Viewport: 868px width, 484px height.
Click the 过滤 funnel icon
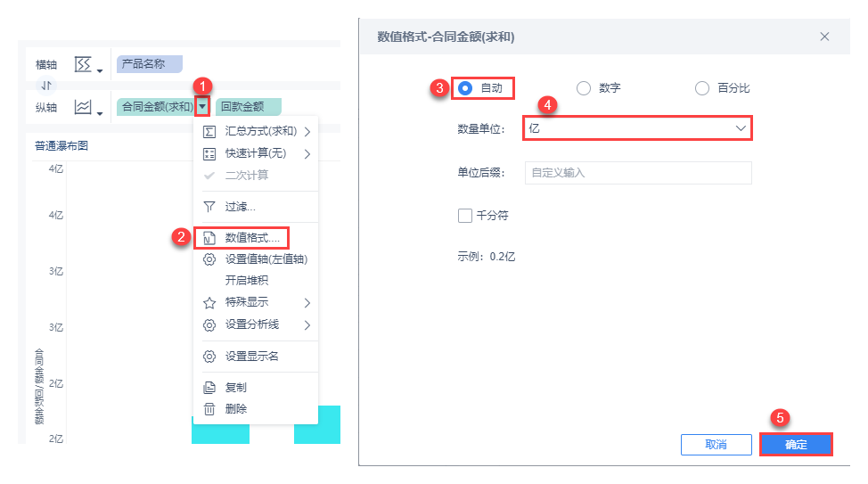[209, 207]
